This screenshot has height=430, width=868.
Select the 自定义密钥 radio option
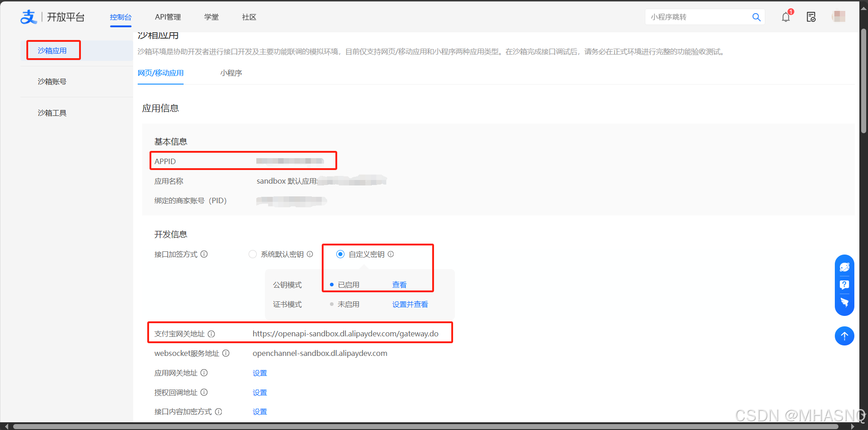click(340, 254)
